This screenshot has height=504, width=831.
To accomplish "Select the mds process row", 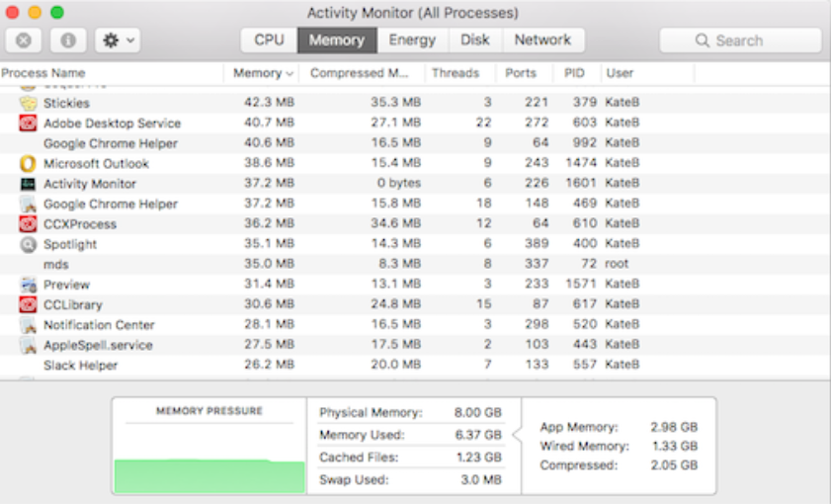I will click(415, 264).
